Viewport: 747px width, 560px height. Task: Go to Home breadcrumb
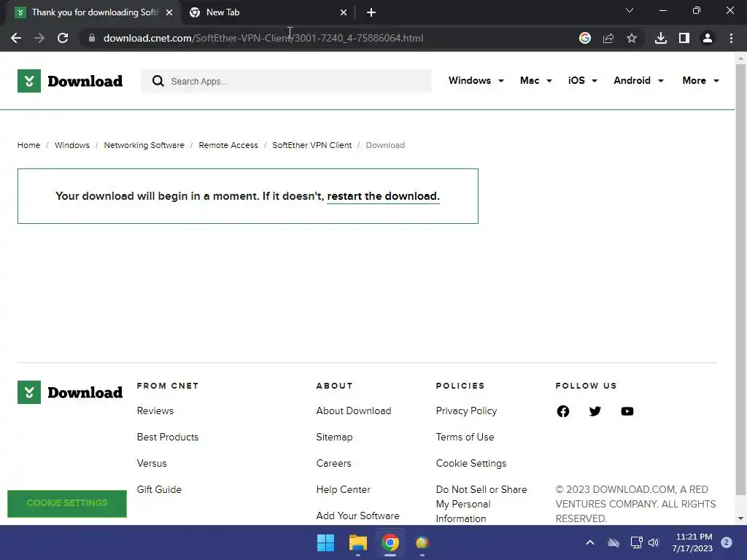pos(28,145)
